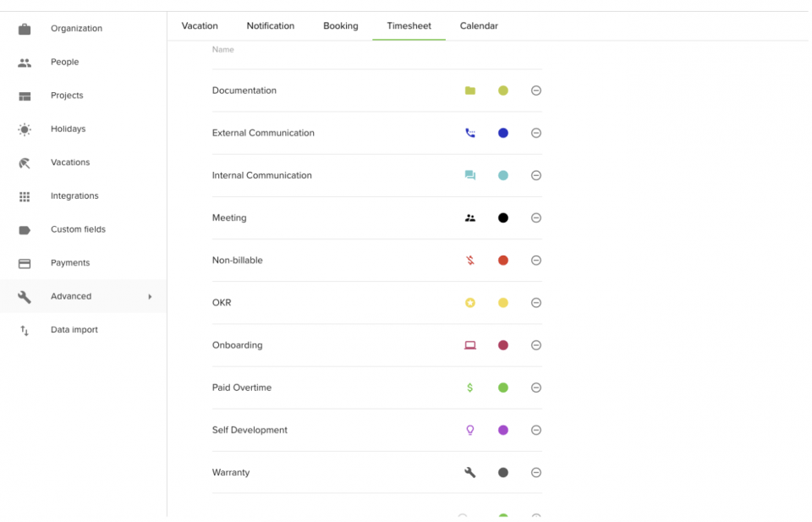Screen dimensions: 812x522
Task: Remove the Documentation row
Action: click(x=536, y=91)
